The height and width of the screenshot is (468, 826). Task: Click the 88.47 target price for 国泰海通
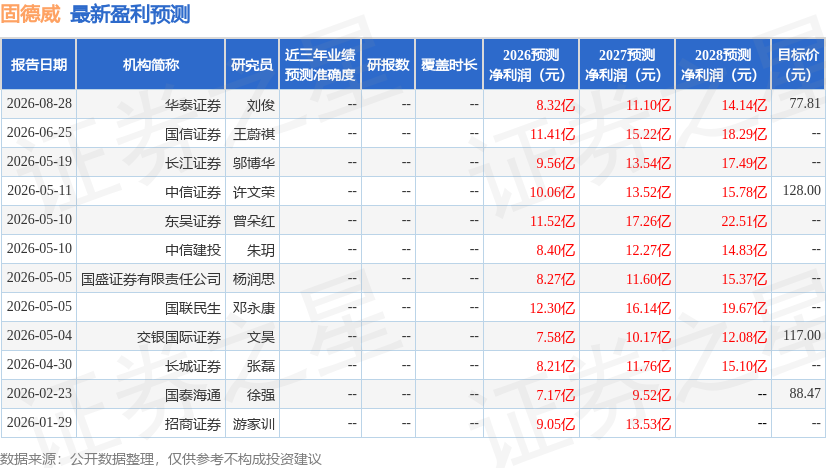click(805, 393)
